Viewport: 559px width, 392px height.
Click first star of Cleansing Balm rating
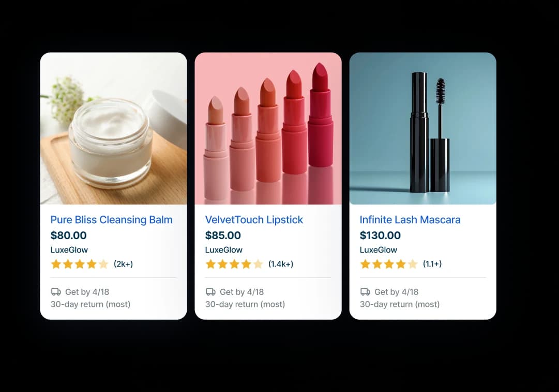(x=56, y=264)
